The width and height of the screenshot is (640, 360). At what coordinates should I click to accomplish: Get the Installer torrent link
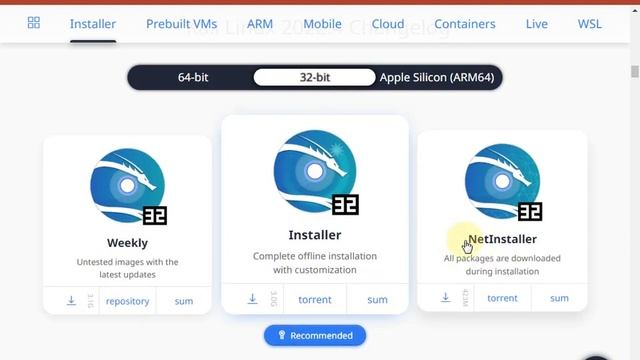315,300
